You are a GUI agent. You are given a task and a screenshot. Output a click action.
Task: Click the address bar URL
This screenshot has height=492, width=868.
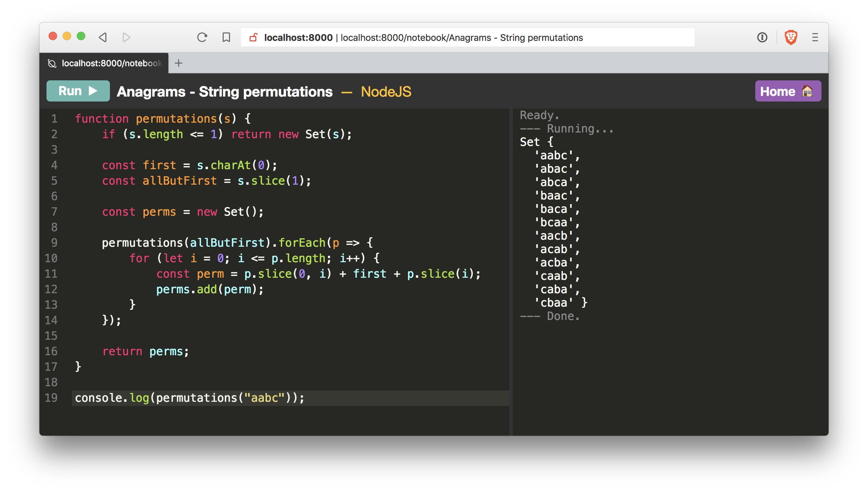coord(423,37)
